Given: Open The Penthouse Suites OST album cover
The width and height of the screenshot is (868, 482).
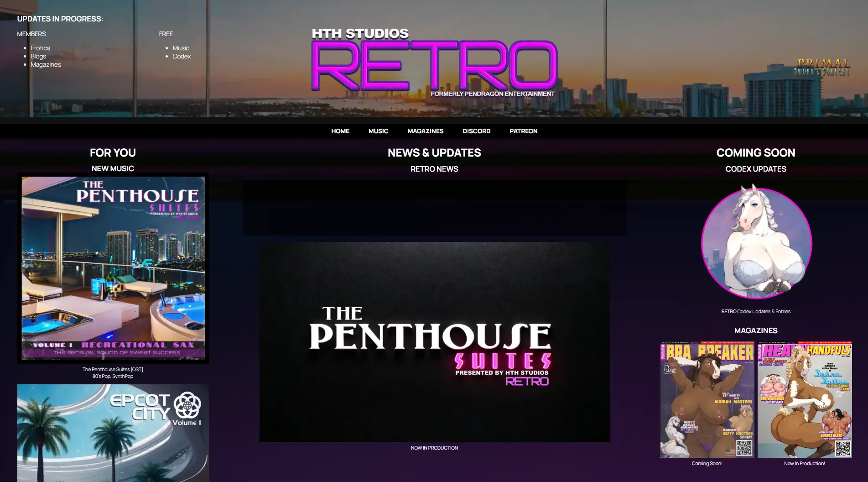Looking at the screenshot, I should point(113,269).
